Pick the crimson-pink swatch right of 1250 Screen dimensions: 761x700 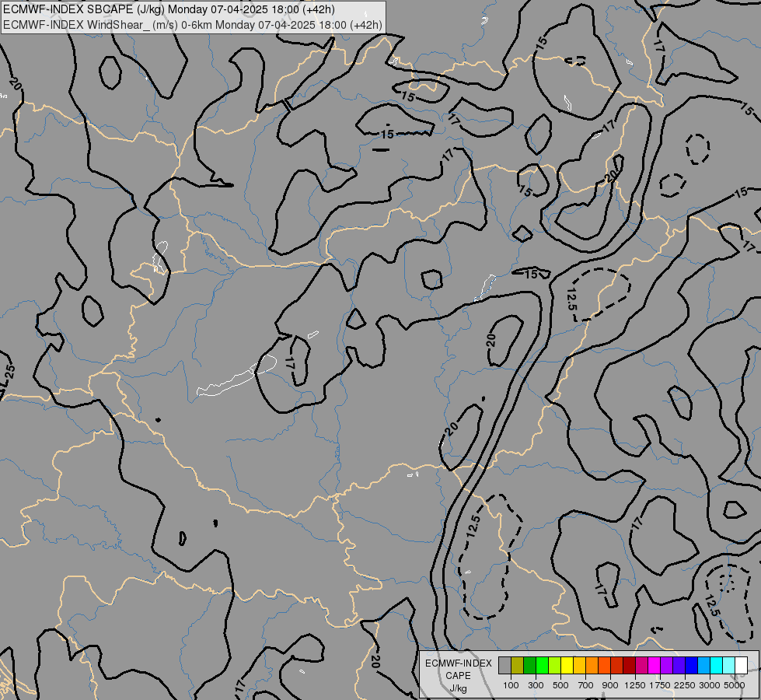point(641,666)
